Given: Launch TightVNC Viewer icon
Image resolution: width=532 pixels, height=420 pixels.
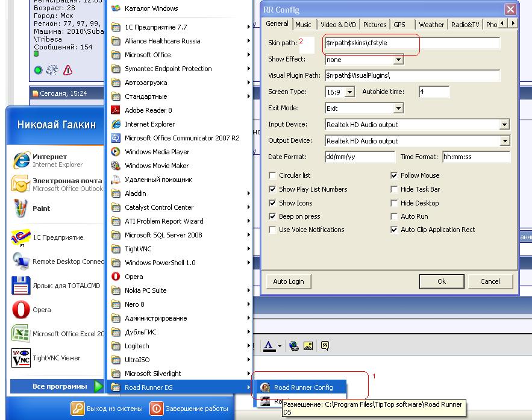Looking at the screenshot, I should (21, 358).
